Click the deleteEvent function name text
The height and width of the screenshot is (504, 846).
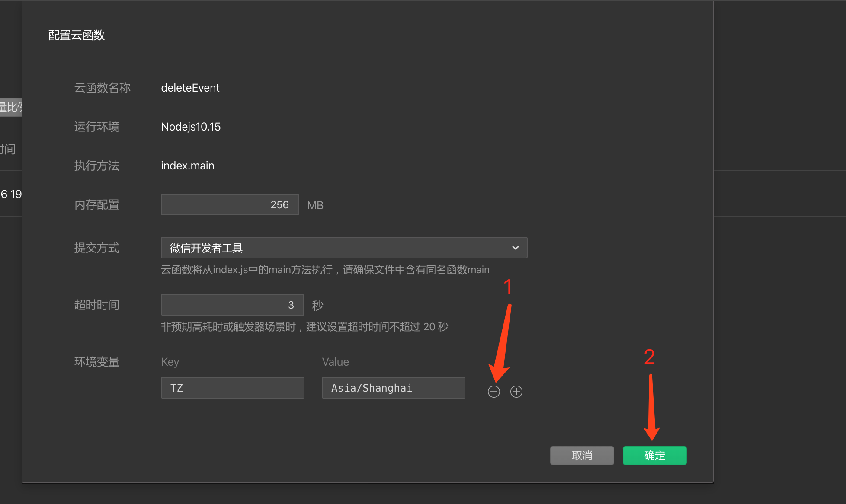pyautogui.click(x=190, y=88)
